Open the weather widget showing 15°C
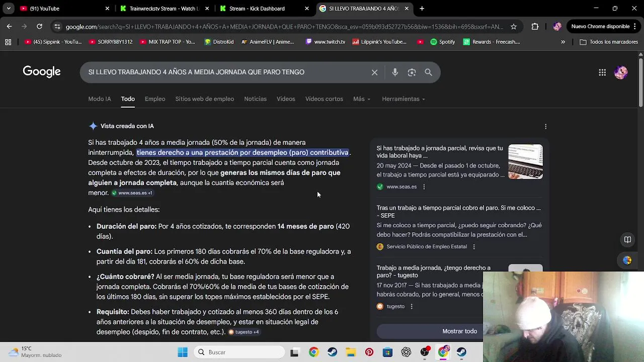 (x=35, y=352)
